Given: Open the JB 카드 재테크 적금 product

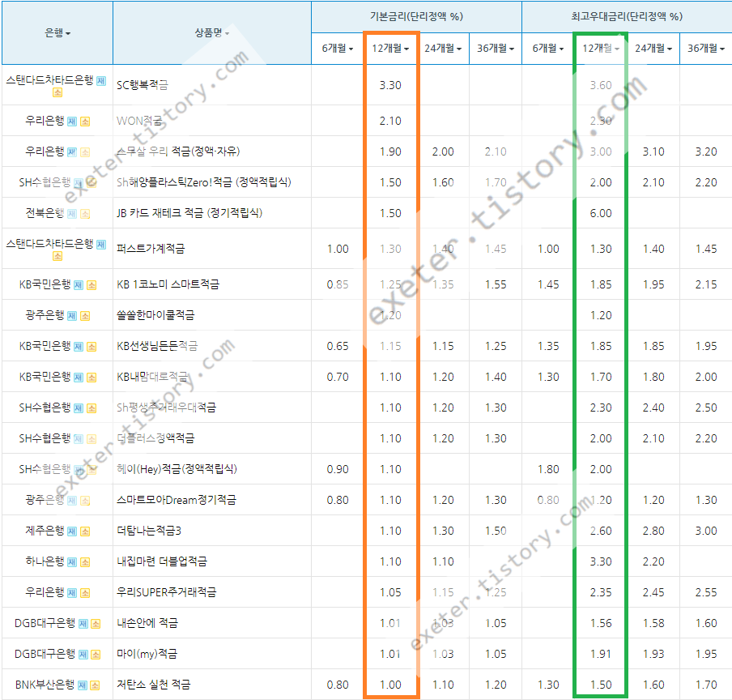Looking at the screenshot, I should point(189,213).
